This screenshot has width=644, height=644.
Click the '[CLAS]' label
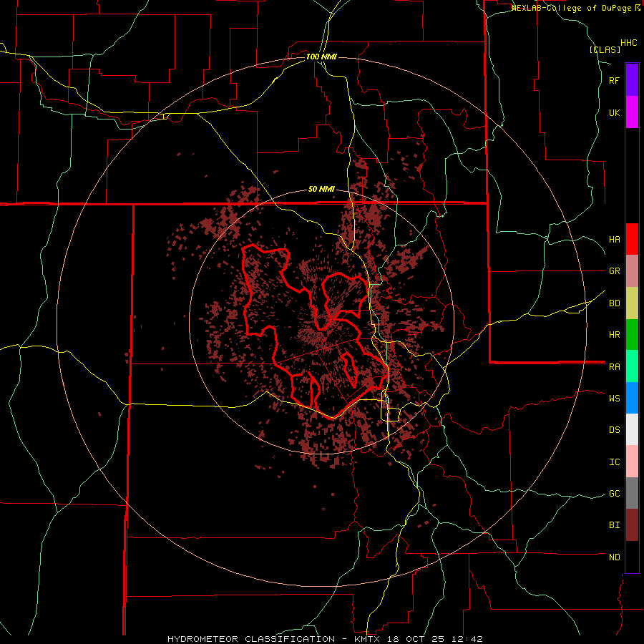click(605, 49)
